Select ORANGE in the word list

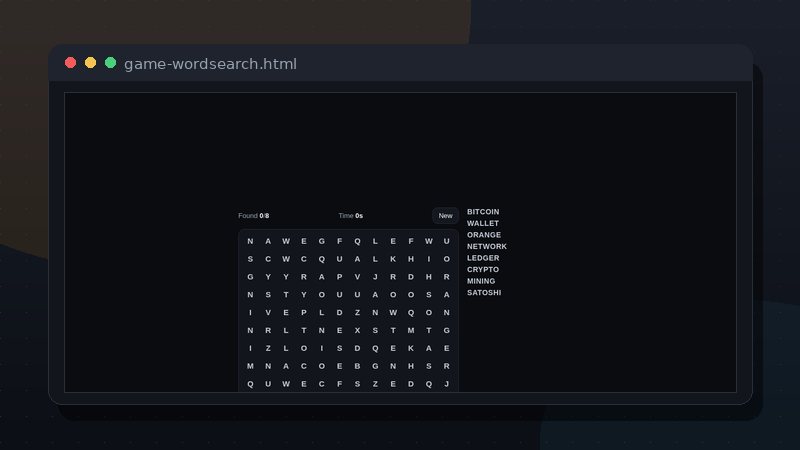pos(484,235)
